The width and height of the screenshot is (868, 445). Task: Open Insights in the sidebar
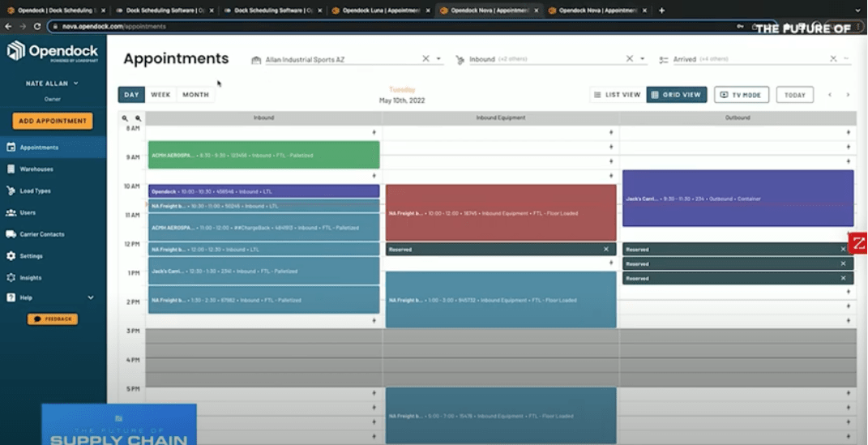(x=53, y=277)
